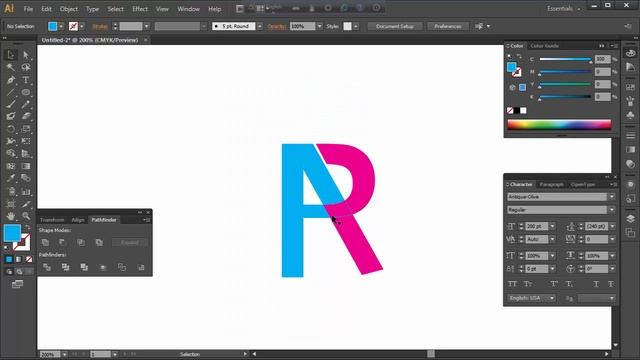Open the language dropdown (English: USA)

click(552, 298)
